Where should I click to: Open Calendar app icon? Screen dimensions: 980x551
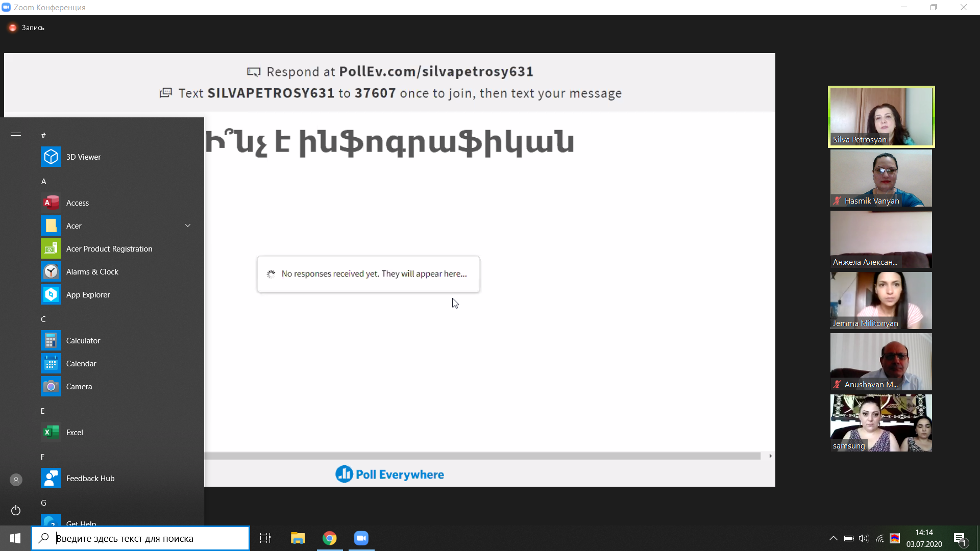51,363
